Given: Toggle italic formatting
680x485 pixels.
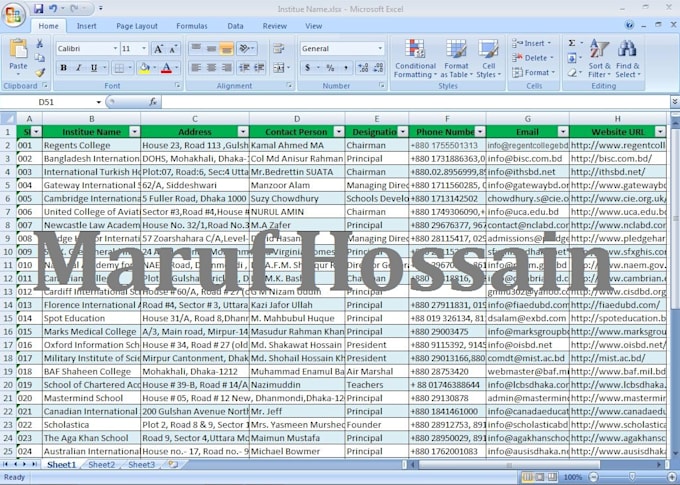Looking at the screenshot, I should [x=78, y=68].
